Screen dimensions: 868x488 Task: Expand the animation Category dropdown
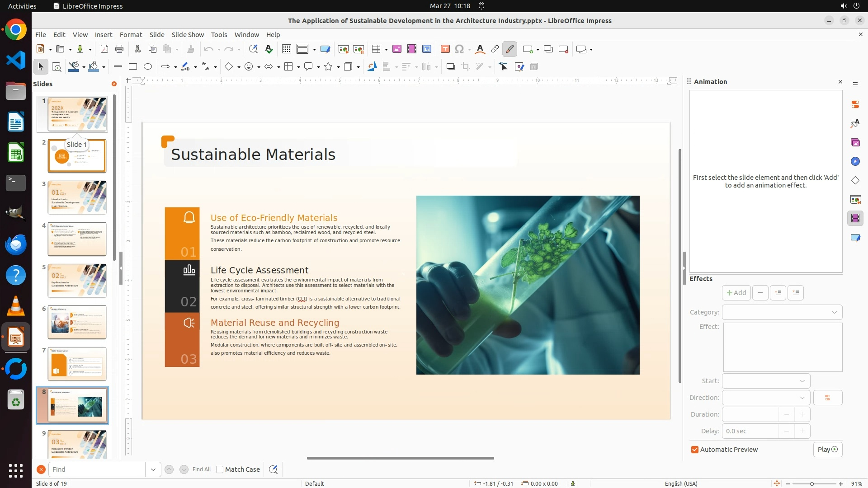(x=782, y=312)
